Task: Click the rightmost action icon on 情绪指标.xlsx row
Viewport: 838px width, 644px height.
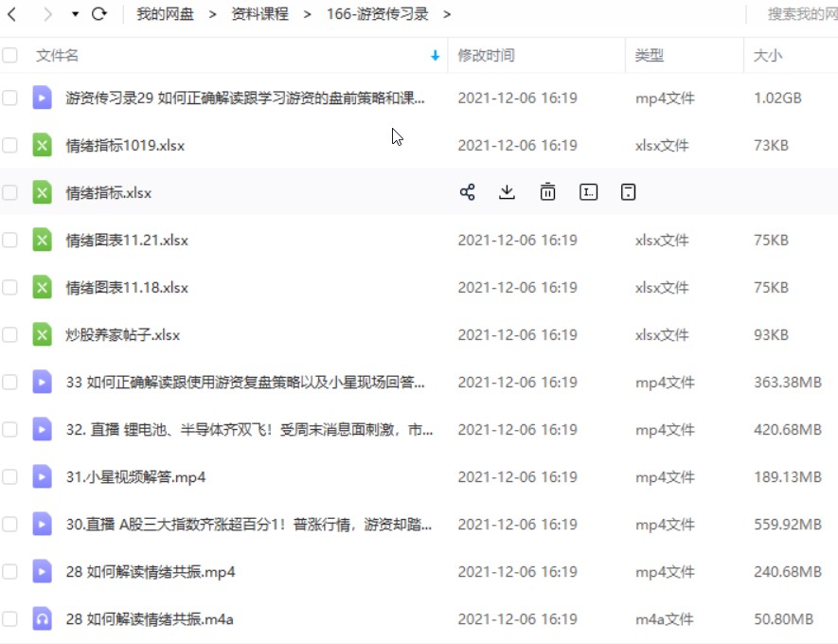Action: tap(628, 192)
